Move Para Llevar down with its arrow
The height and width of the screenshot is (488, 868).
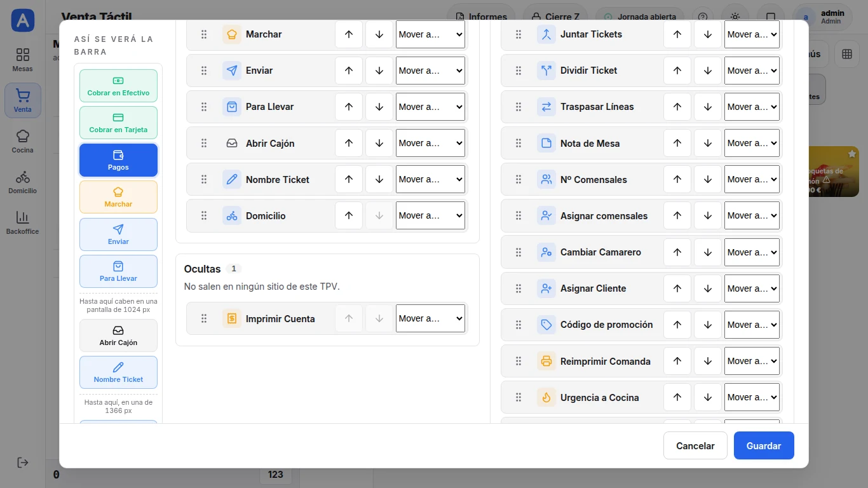tap(379, 107)
